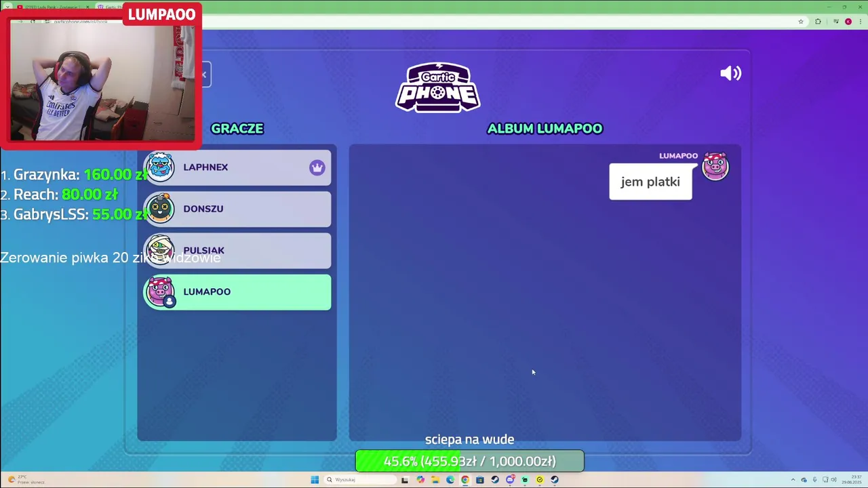Click the 'GabrysLSS: 55.00 zł' donor entry
This screenshot has height=488, width=868.
click(73, 214)
